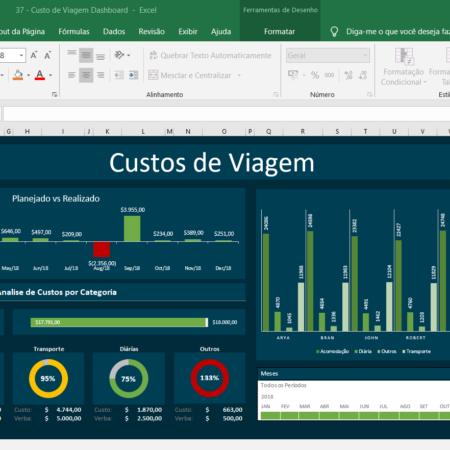Align text to the left

tap(72, 75)
